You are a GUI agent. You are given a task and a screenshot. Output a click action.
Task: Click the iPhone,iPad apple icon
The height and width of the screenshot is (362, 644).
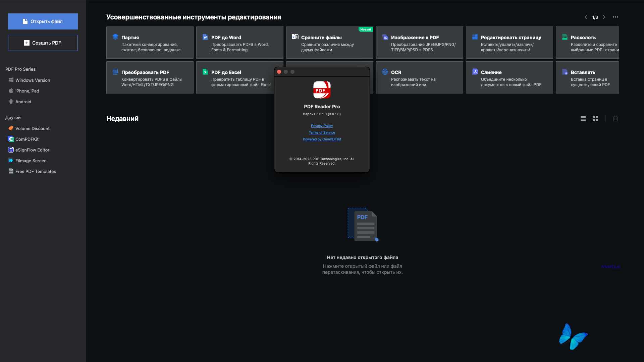11,91
